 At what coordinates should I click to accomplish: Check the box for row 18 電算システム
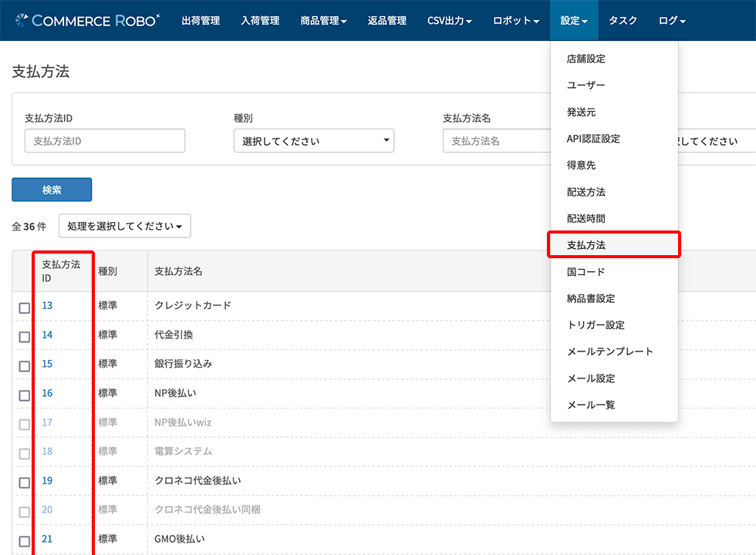[25, 454]
